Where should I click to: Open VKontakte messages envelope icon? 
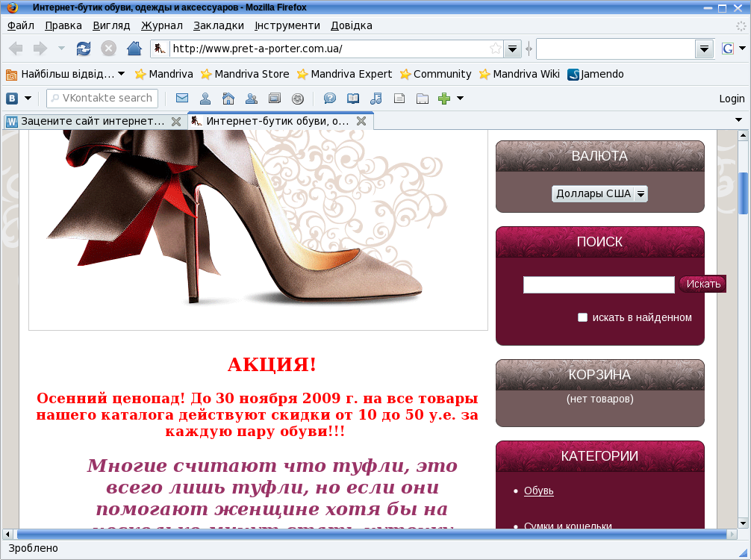pos(182,99)
